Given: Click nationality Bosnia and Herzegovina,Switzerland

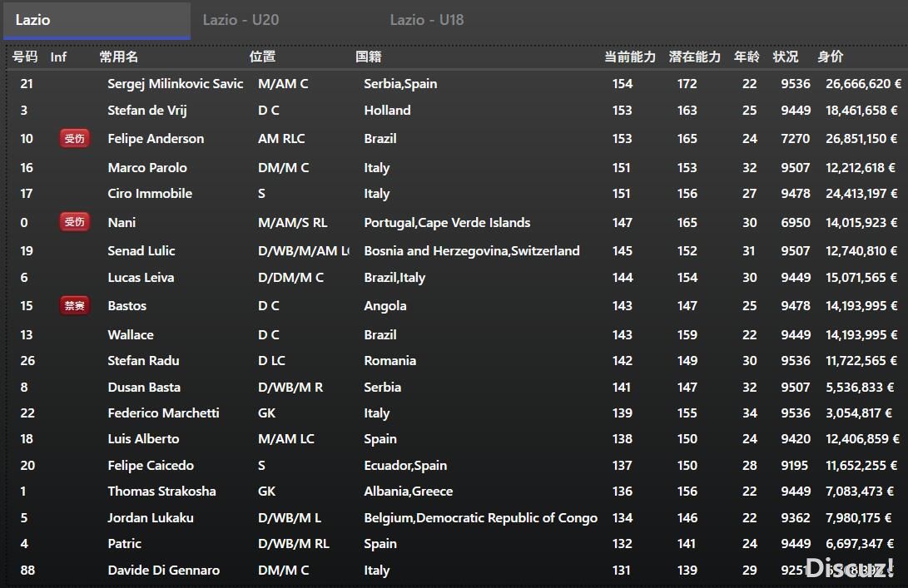Looking at the screenshot, I should coord(472,251).
